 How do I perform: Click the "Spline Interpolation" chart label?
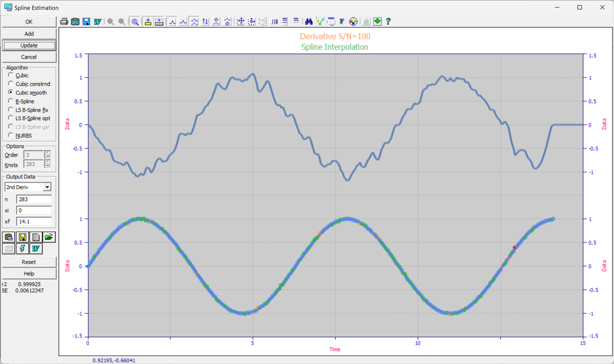(x=335, y=47)
